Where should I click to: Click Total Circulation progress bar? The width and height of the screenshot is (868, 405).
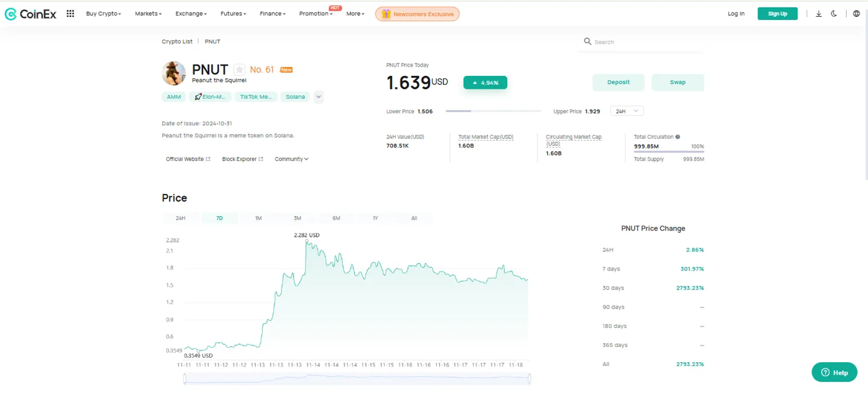point(669,152)
